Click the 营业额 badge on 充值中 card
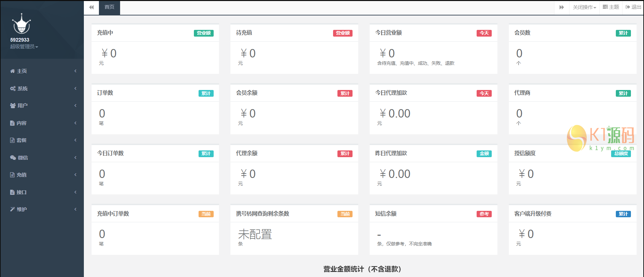Screen dimensions: 644x277 pyautogui.click(x=204, y=33)
